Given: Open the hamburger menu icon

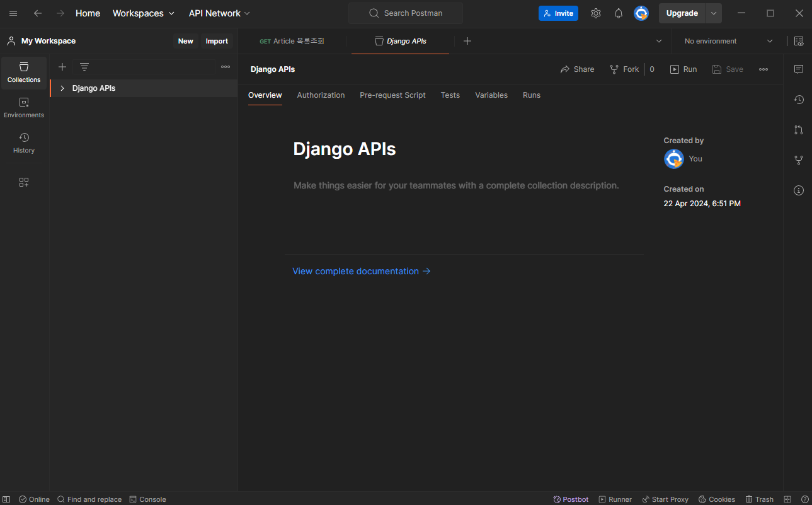Looking at the screenshot, I should pyautogui.click(x=13, y=13).
